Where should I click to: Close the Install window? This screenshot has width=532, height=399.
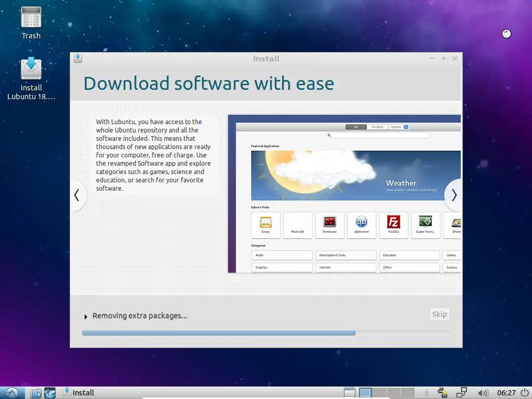[455, 58]
